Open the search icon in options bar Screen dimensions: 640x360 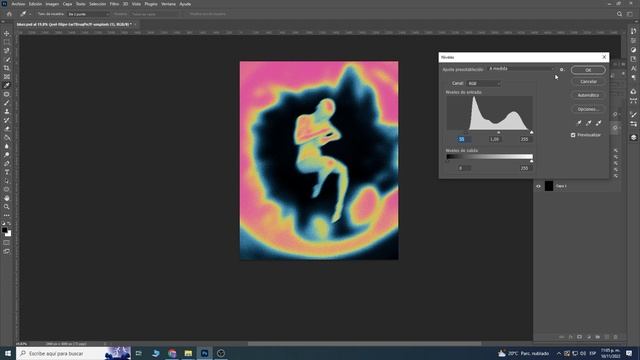(619, 14)
